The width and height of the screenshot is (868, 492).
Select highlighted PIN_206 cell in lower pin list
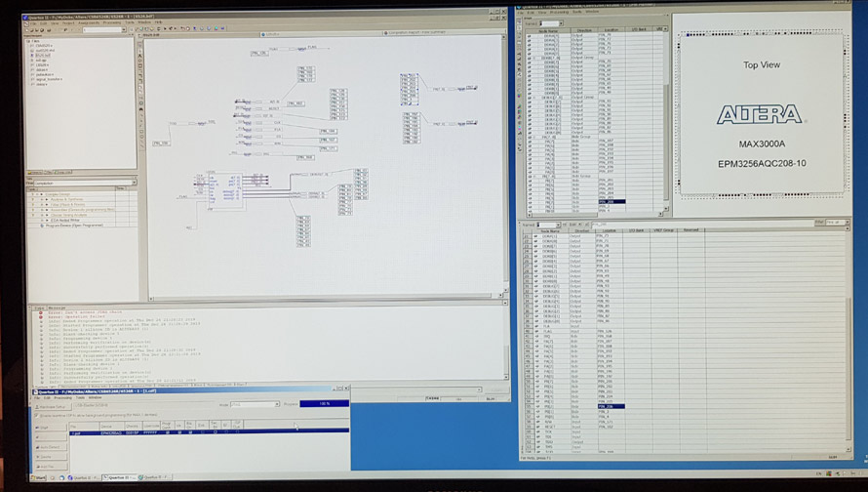tap(612, 407)
